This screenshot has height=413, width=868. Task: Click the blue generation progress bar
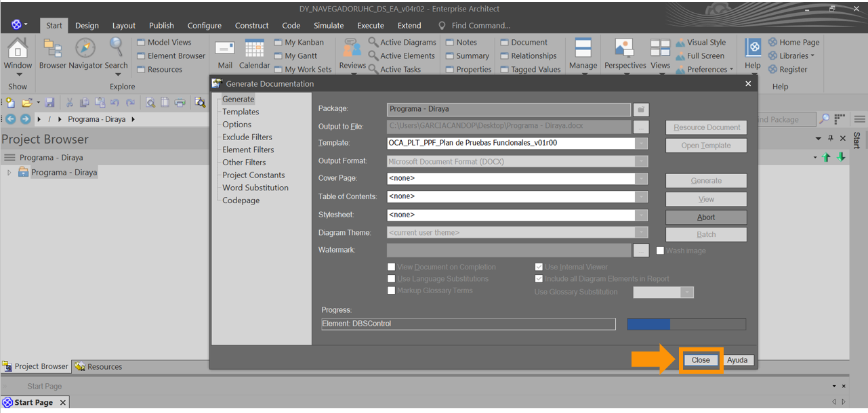click(x=686, y=324)
